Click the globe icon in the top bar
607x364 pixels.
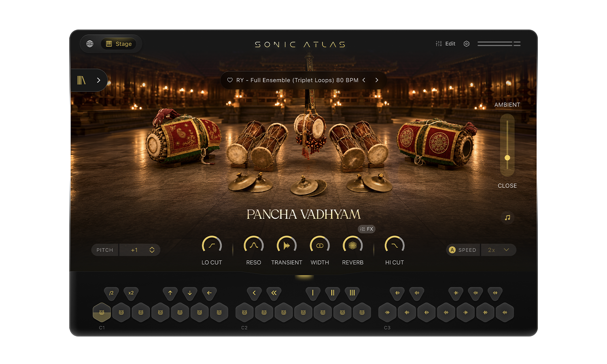point(90,44)
